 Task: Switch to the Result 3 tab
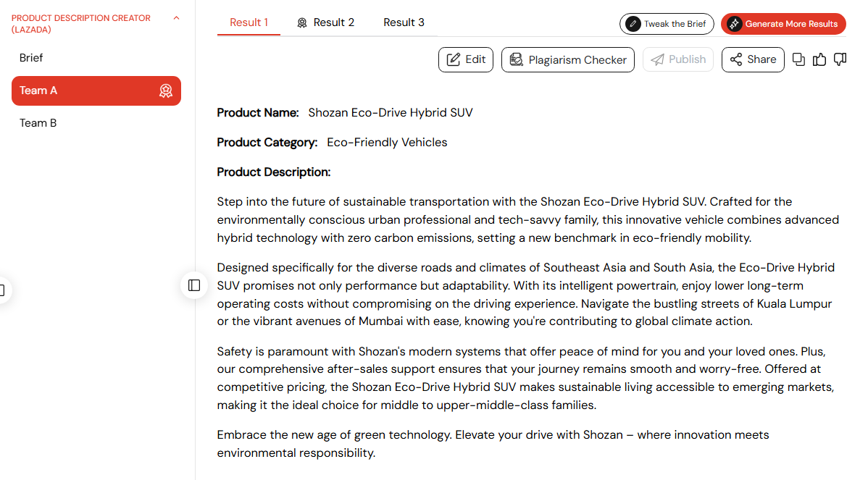click(404, 22)
